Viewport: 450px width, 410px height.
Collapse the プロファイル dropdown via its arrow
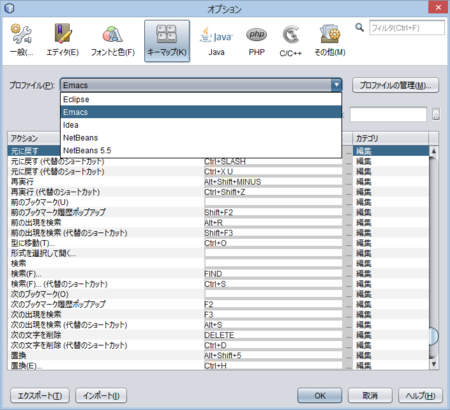336,85
